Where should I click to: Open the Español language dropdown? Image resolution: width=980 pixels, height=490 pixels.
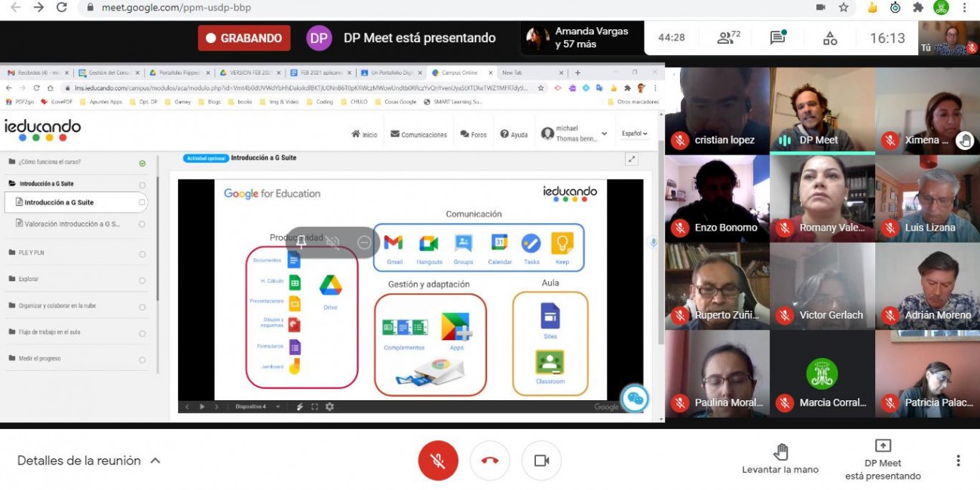(x=634, y=133)
